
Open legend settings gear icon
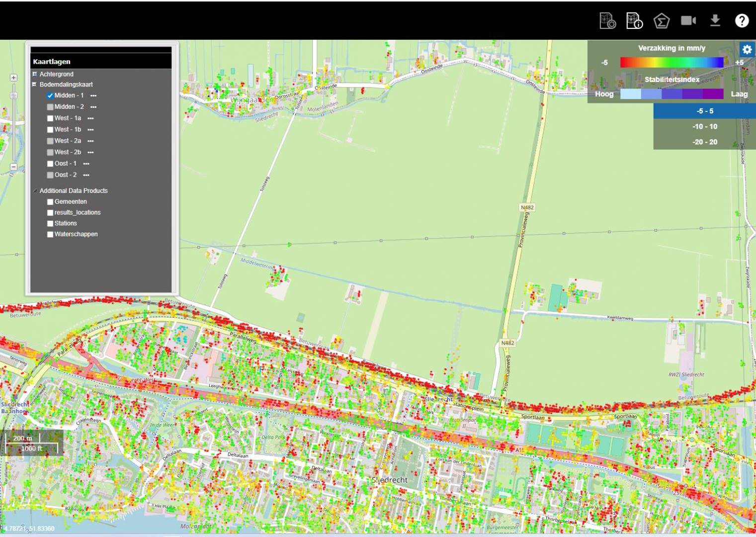[747, 49]
